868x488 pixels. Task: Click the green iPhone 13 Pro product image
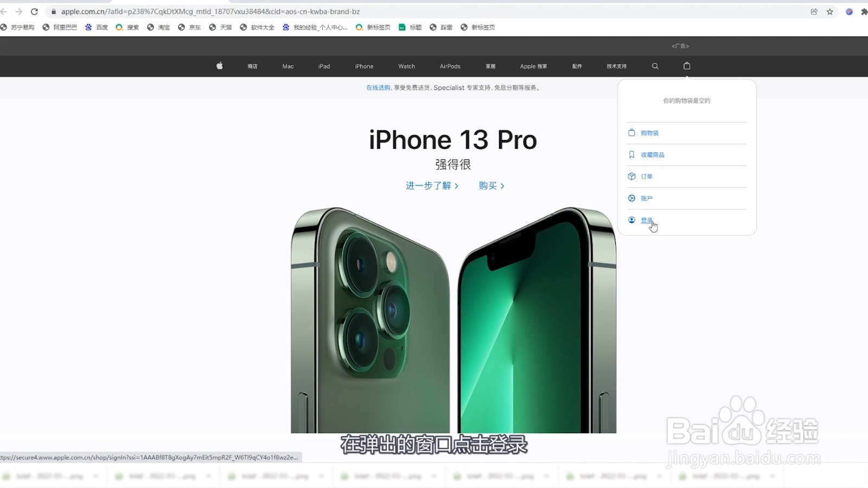coord(454,320)
